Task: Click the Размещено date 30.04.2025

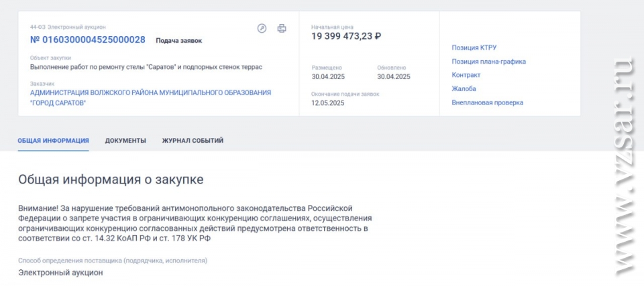Action: tap(328, 77)
